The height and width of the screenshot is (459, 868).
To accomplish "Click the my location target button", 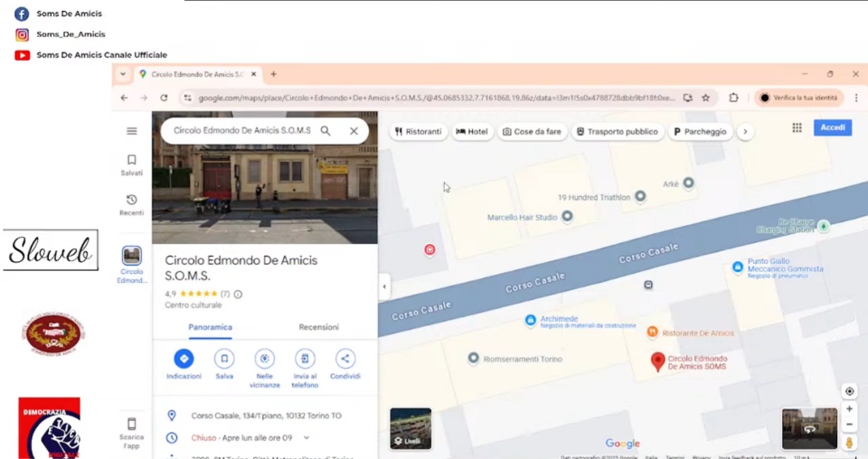I will pos(849,391).
